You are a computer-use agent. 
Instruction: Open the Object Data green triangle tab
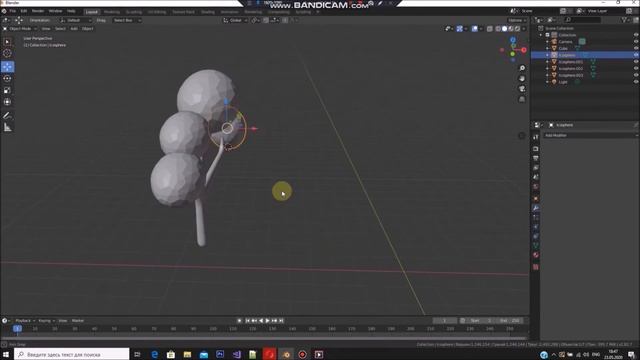pyautogui.click(x=536, y=246)
